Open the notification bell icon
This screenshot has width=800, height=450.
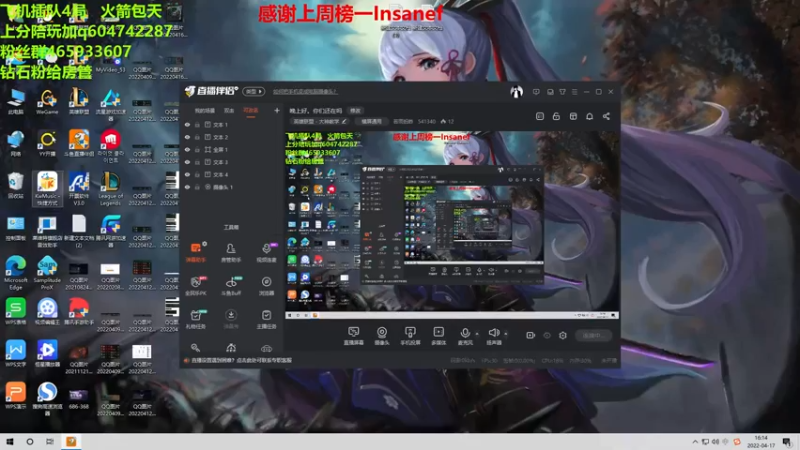[589, 116]
